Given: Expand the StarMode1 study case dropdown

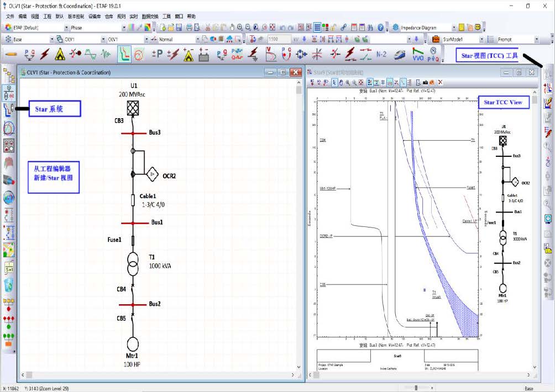Looking at the screenshot, I should [481, 40].
